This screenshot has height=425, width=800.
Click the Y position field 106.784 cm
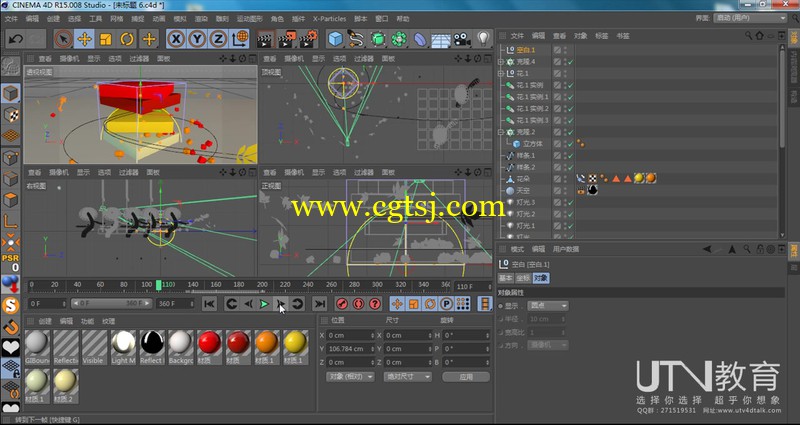(351, 349)
